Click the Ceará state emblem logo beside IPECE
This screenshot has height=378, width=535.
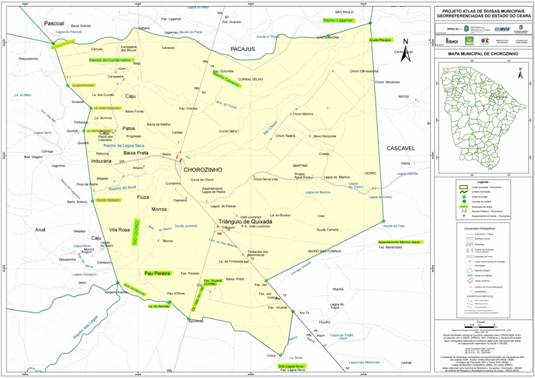pos(466,29)
